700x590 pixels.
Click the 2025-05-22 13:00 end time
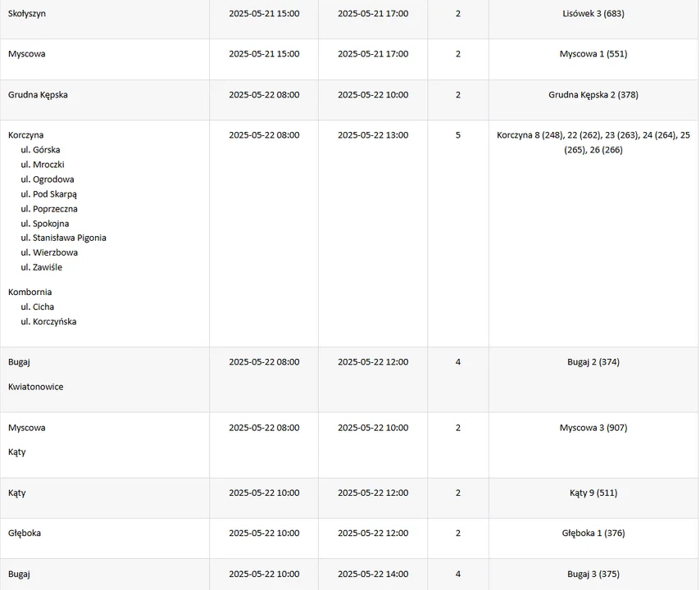click(373, 135)
